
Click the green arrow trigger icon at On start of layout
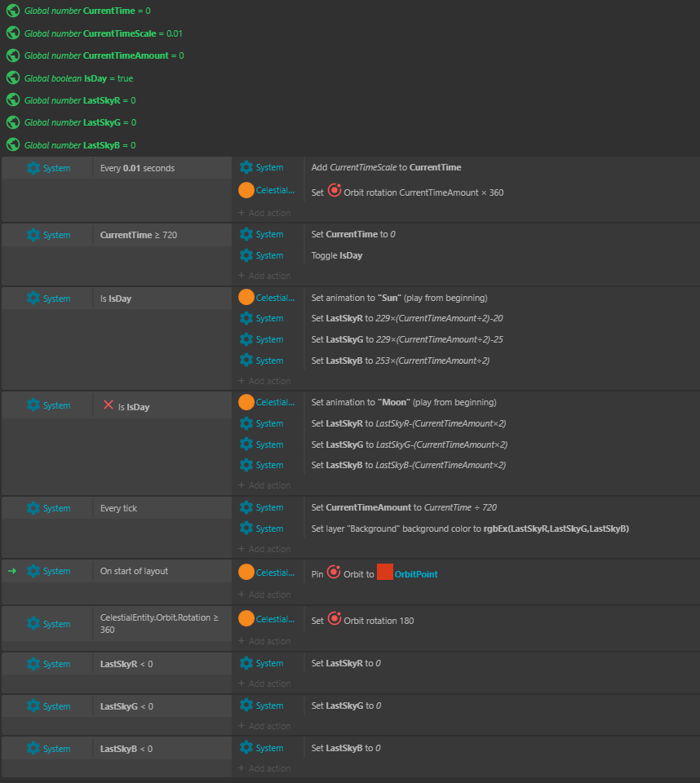tap(12, 571)
